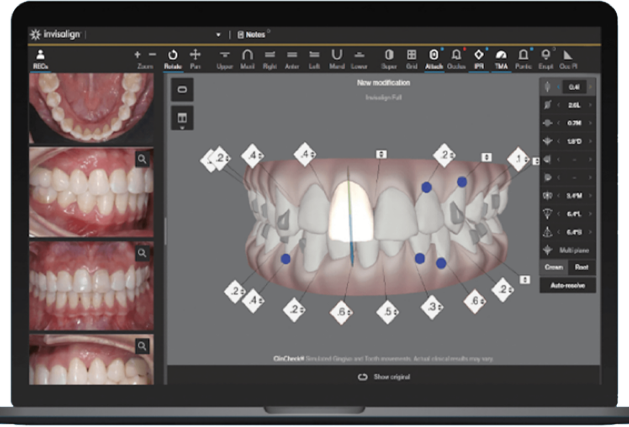Click the TMA tooth movement icon
This screenshot has height=427, width=629.
[501, 59]
